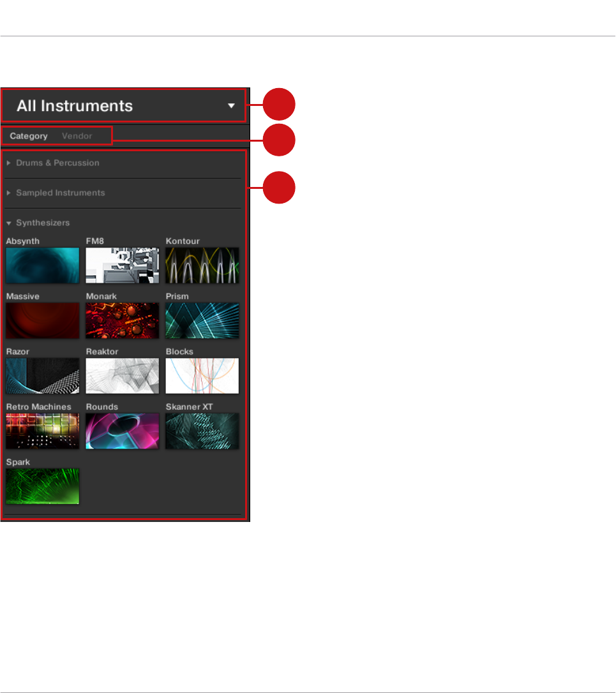Image resolution: width=616 pixels, height=693 pixels.
Task: Select the Monark instrument thumbnail
Action: [123, 320]
